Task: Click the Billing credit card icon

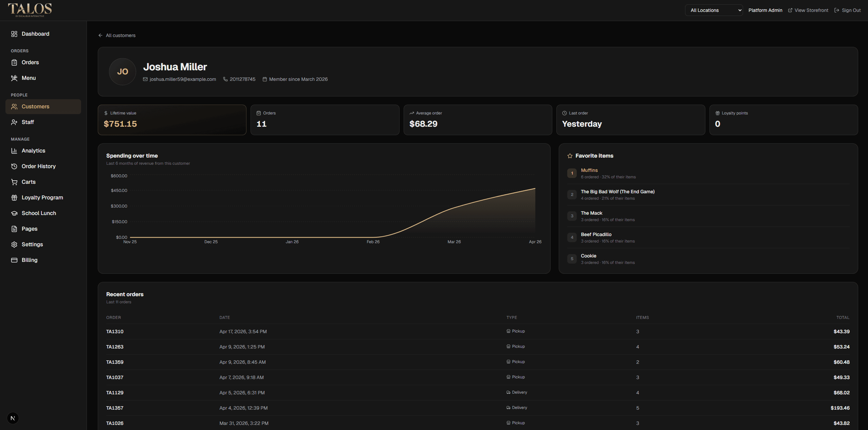Action: [x=14, y=260]
